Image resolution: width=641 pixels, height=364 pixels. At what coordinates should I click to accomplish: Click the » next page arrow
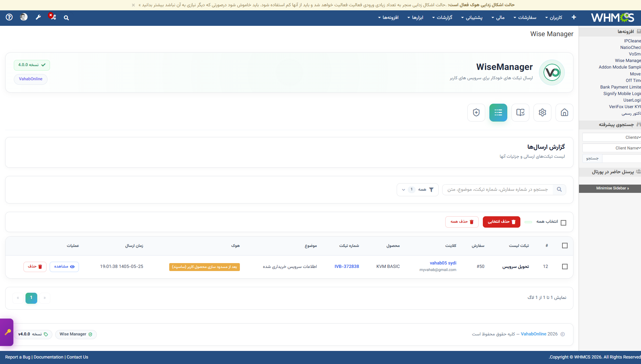click(x=45, y=298)
